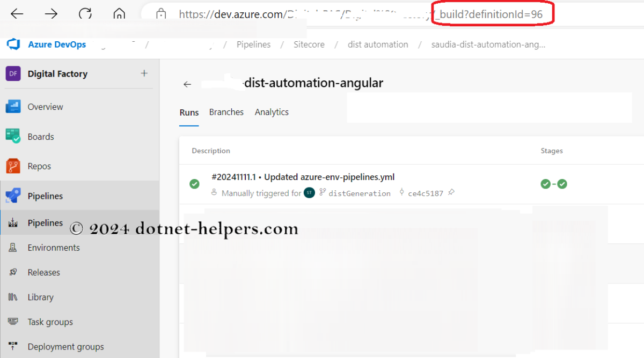Reload the page with refresh icon
This screenshot has width=644, height=358.
point(85,14)
